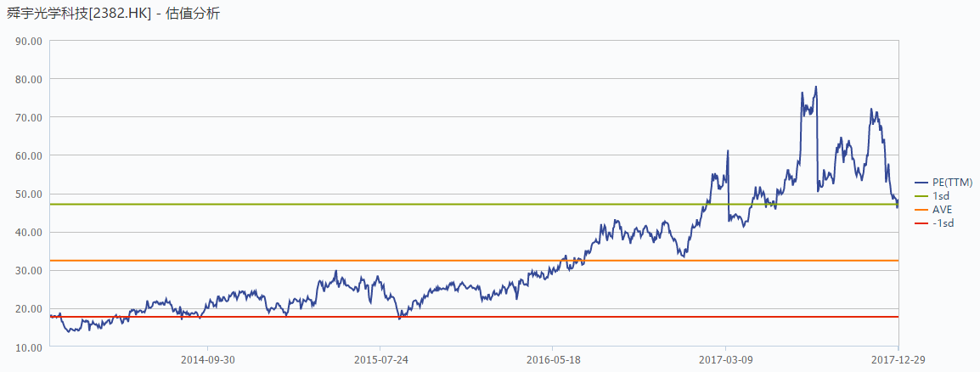Image resolution: width=980 pixels, height=372 pixels.
Task: Click the 2017-03-09 date label
Action: coord(725,359)
